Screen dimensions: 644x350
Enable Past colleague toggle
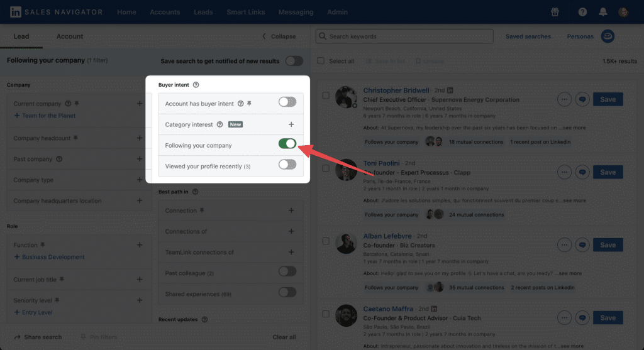[x=287, y=271]
